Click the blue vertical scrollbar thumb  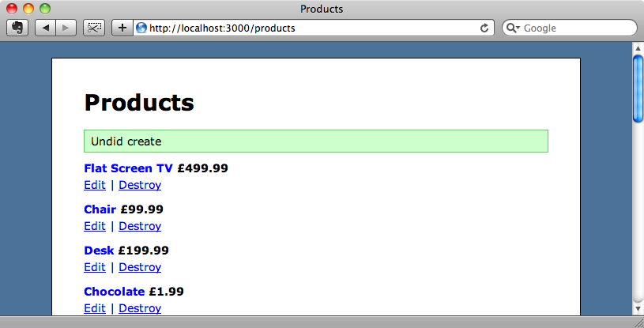click(638, 89)
